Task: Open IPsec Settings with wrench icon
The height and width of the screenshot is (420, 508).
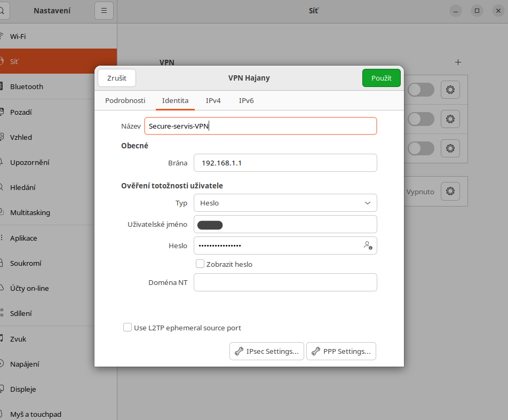Action: point(267,351)
